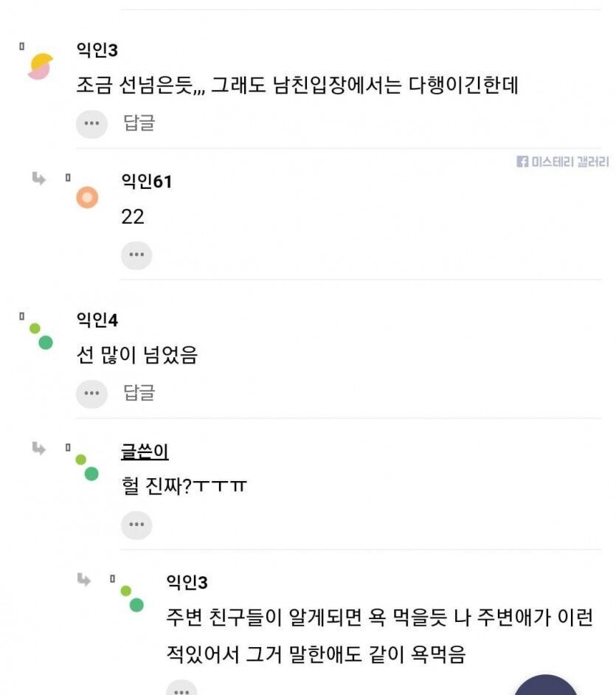The width and height of the screenshot is (616, 695).
Task: Click the Facebook icon beside 미스테리 갤러리
Action: click(x=525, y=159)
